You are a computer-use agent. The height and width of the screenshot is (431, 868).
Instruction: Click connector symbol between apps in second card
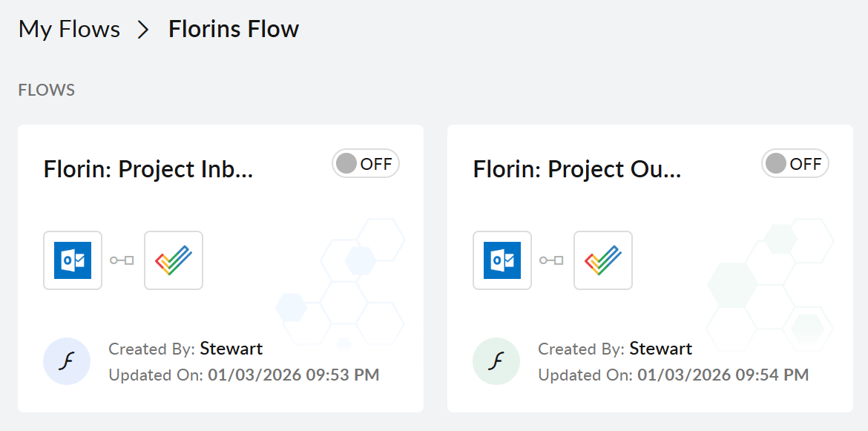click(552, 260)
